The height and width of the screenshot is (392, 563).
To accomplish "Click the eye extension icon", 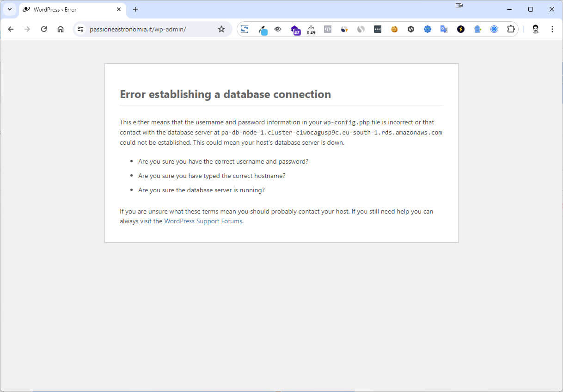I will (x=278, y=29).
